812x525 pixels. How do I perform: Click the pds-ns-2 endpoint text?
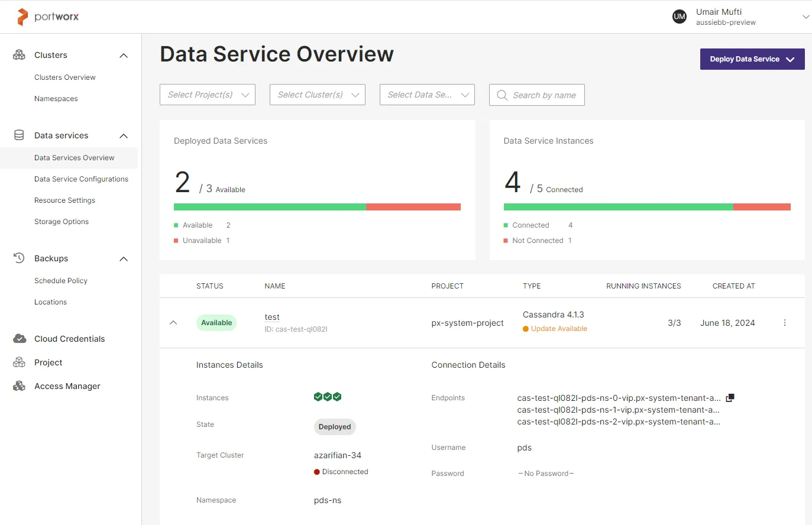619,422
